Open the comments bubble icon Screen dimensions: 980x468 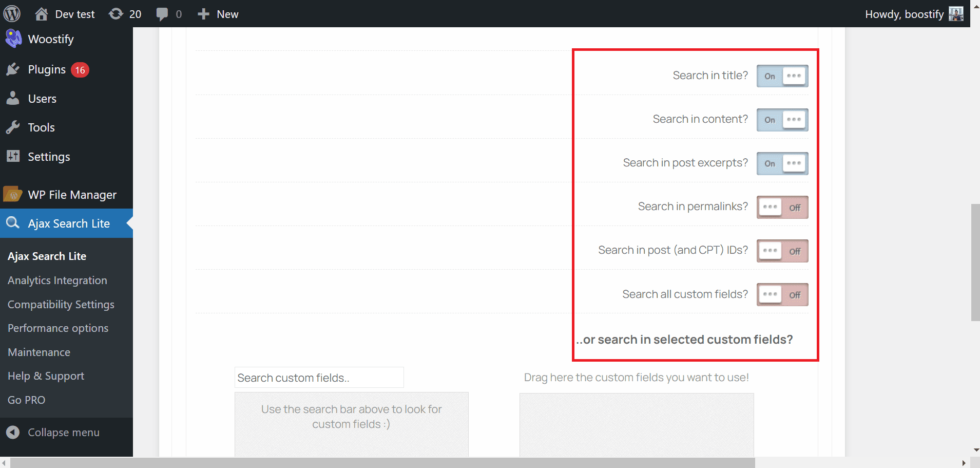click(x=162, y=14)
